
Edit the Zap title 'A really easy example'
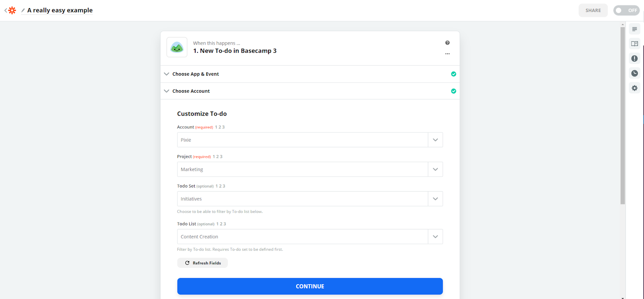pyautogui.click(x=60, y=10)
